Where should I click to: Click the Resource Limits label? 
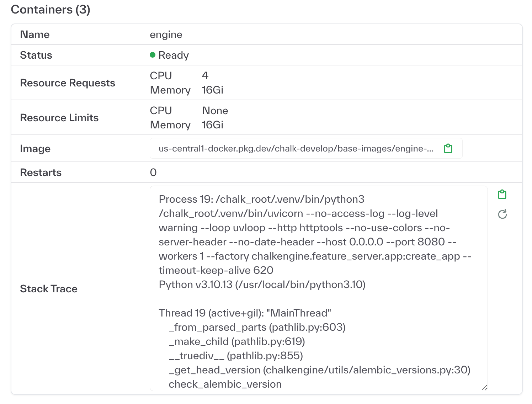pyautogui.click(x=59, y=117)
